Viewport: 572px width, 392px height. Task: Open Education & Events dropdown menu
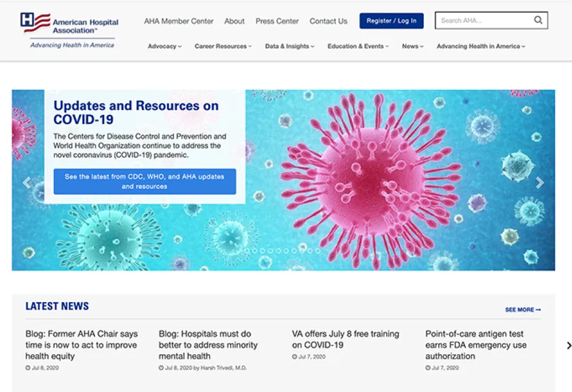click(x=358, y=46)
